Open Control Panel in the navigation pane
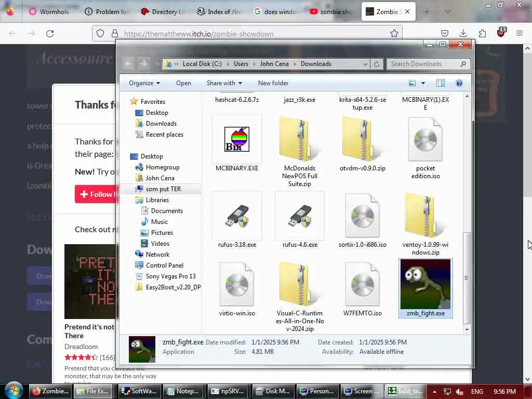The image size is (532, 399). point(165,265)
